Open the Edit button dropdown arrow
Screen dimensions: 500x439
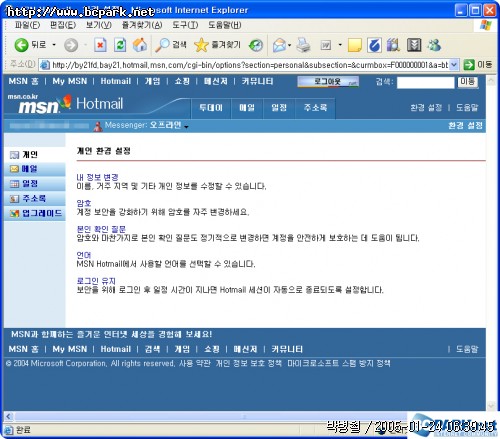(340, 45)
